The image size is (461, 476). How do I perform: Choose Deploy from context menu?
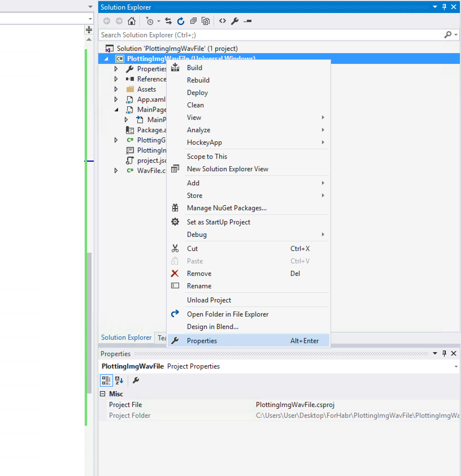[249, 93]
